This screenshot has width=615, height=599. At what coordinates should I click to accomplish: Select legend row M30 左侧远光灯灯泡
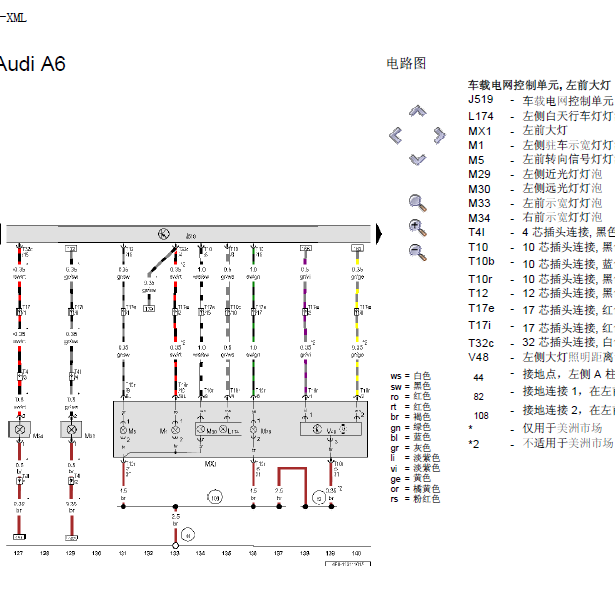(x=535, y=189)
